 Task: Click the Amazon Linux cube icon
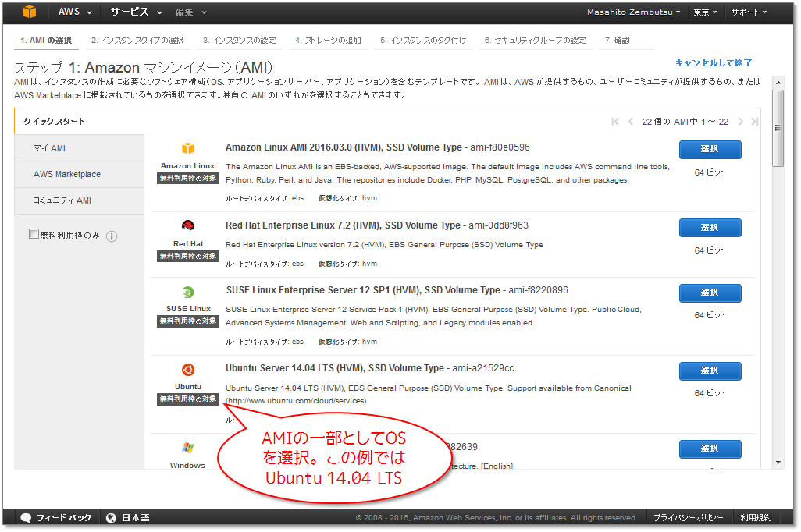(188, 148)
